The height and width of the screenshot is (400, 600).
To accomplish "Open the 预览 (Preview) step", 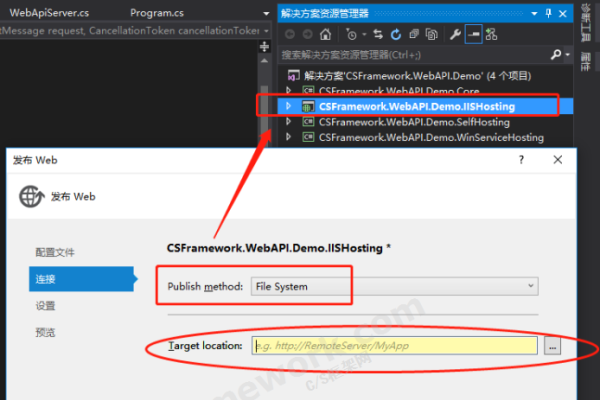I will coord(45,332).
